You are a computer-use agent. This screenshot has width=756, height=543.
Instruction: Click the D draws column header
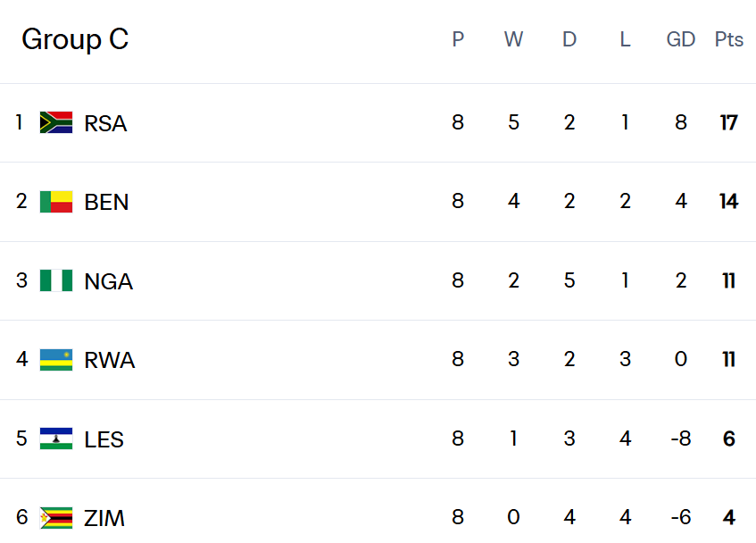[x=569, y=39]
